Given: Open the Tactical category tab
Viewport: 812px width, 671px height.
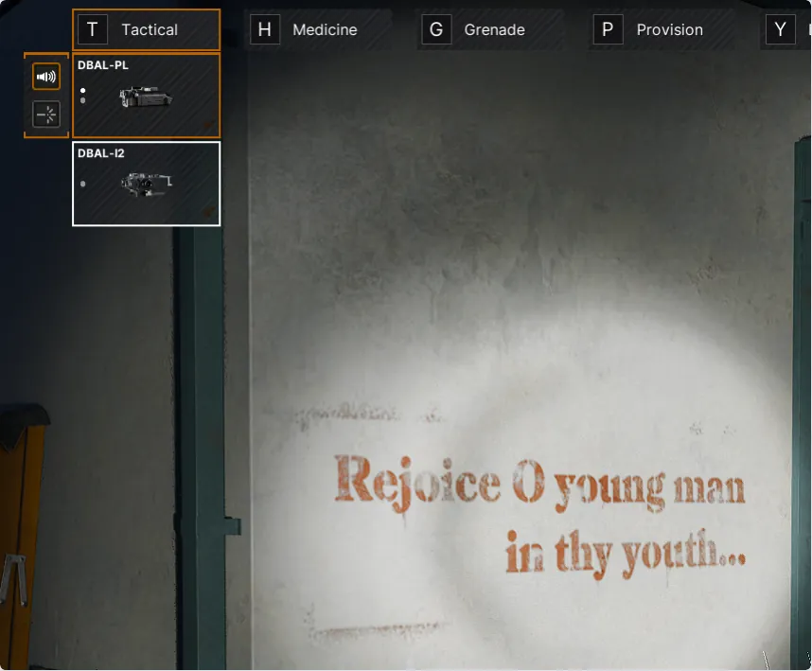Looking at the screenshot, I should click(146, 29).
